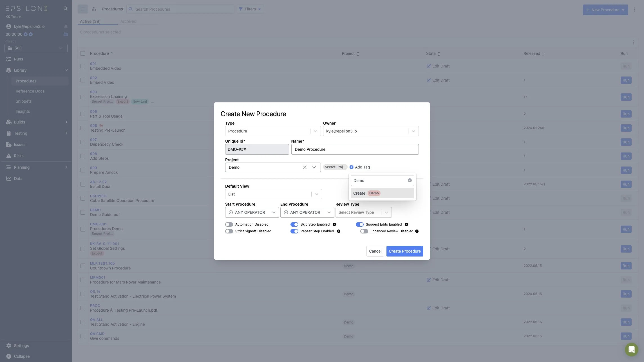This screenshot has height=362, width=644.
Task: Click the sidebar search magnifier icon
Action: pyautogui.click(x=66, y=8)
